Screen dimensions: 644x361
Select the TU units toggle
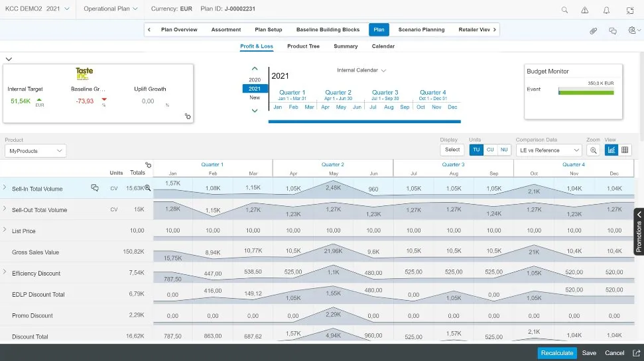pos(476,150)
